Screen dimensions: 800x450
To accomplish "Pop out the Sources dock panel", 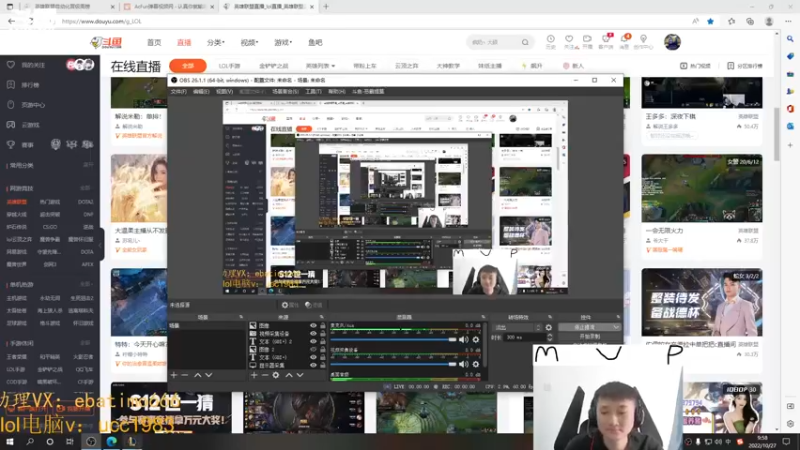I will 321,317.
